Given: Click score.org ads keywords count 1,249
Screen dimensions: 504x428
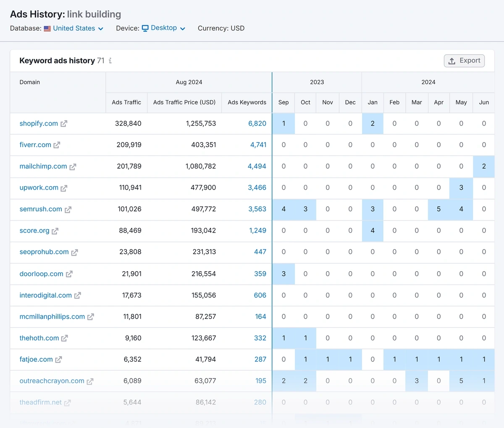Looking at the screenshot, I should (x=258, y=230).
